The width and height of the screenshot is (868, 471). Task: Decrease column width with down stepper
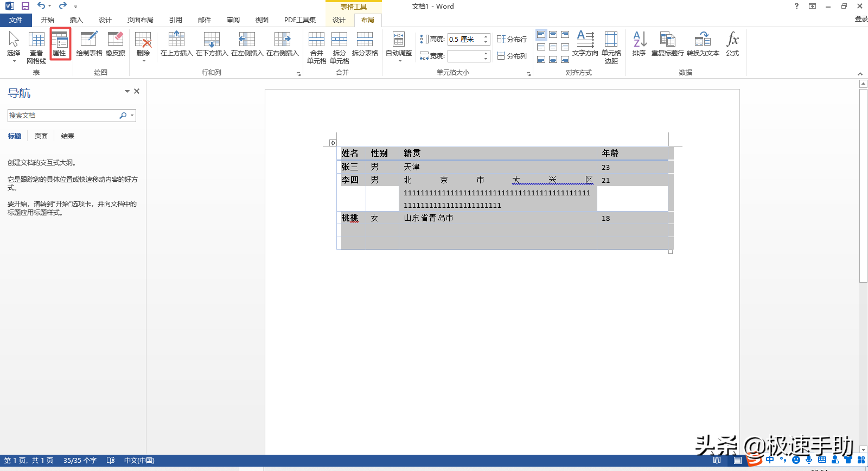(x=486, y=59)
